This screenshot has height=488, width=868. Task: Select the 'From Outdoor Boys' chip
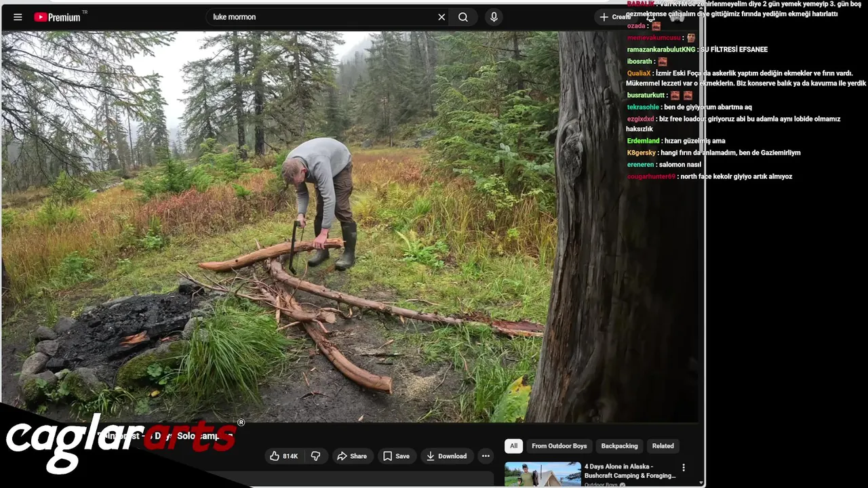pyautogui.click(x=559, y=446)
